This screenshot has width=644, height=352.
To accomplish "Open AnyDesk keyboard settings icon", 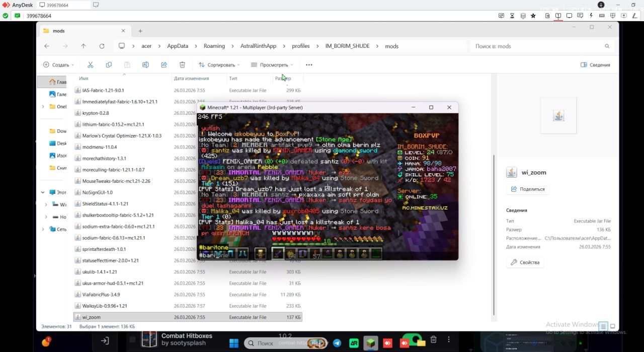I will (x=602, y=16).
